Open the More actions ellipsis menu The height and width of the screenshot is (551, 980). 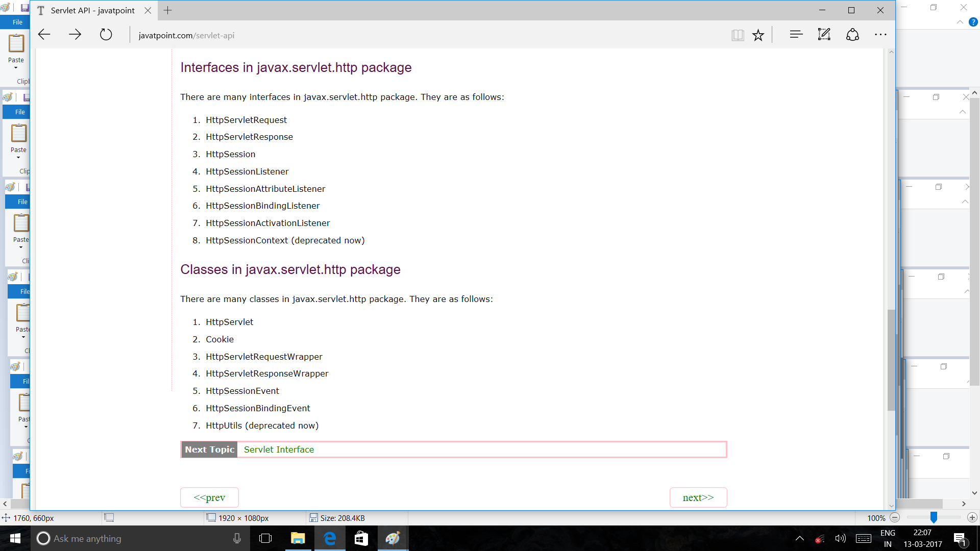[880, 35]
